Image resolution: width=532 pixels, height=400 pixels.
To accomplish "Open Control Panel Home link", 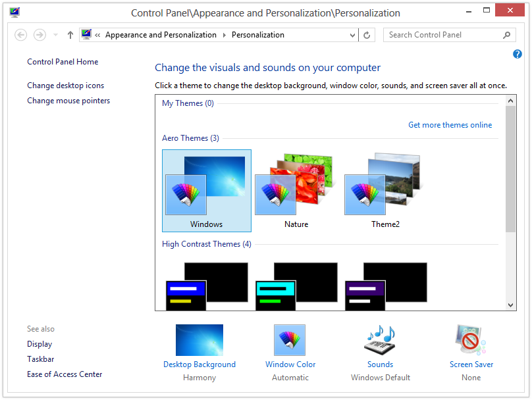I will coord(63,62).
